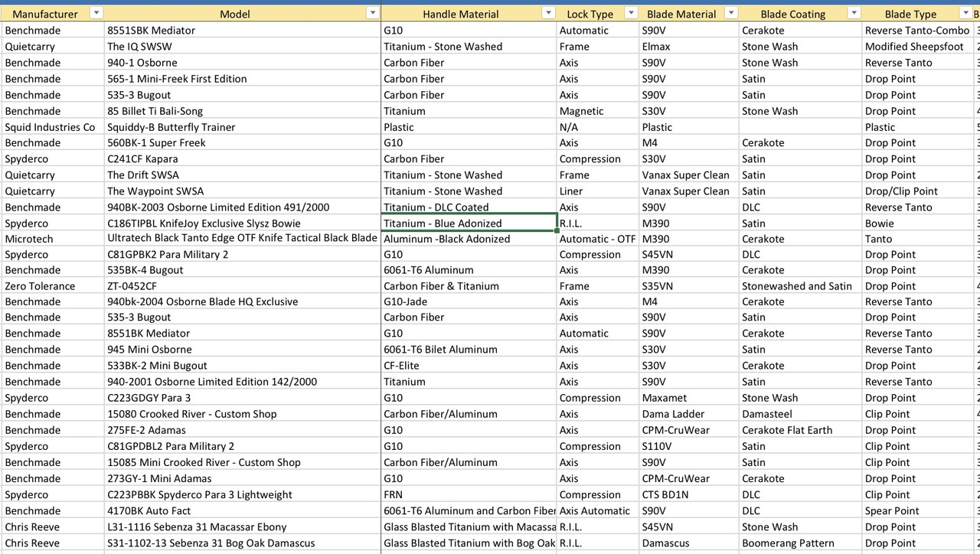
Task: Select cell 'CF-Elite'
Action: coord(469,366)
